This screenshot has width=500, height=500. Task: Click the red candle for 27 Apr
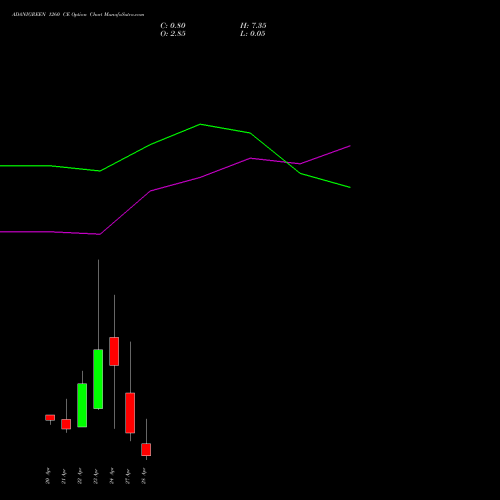[x=130, y=413]
